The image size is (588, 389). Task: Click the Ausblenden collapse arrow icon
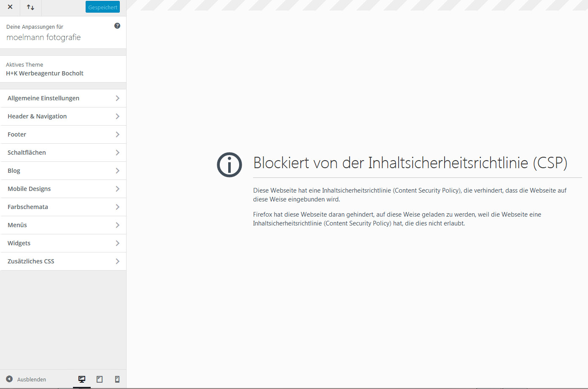[9, 379]
